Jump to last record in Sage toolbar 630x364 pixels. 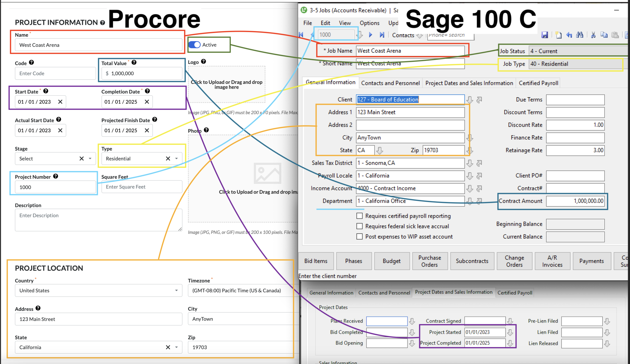382,35
